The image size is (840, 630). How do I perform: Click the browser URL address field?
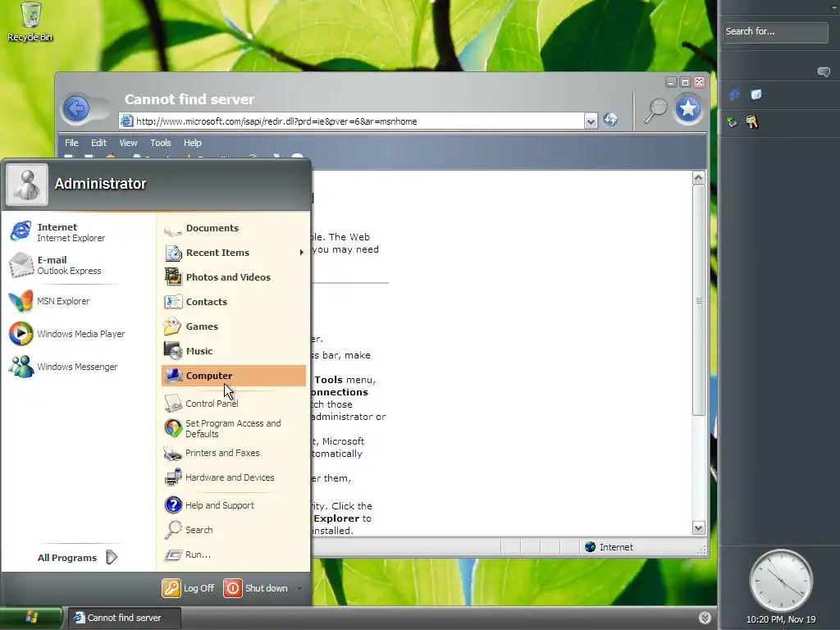coord(351,121)
